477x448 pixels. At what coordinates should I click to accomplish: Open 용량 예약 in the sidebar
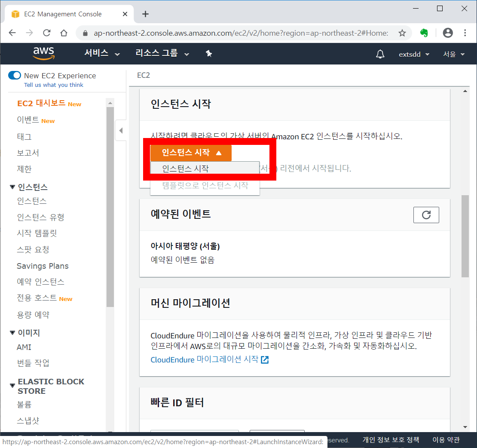[33, 315]
